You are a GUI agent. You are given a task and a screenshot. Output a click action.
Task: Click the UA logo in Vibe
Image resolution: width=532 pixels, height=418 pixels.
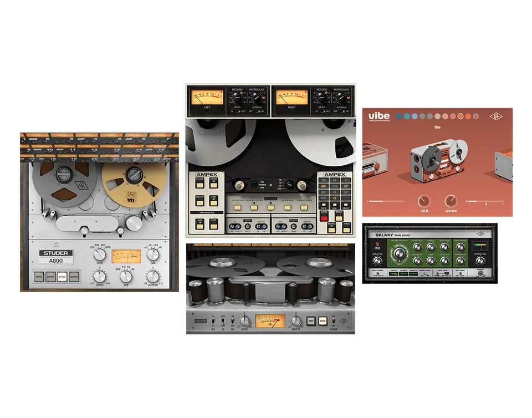pos(495,116)
